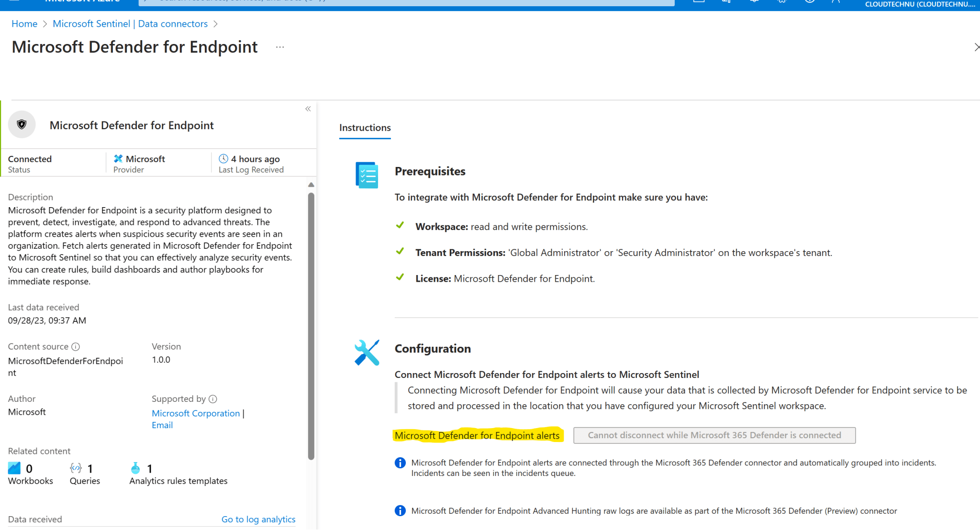Screen dimensions: 980x530
Task: Click the Queries code icon
Action: coord(75,467)
